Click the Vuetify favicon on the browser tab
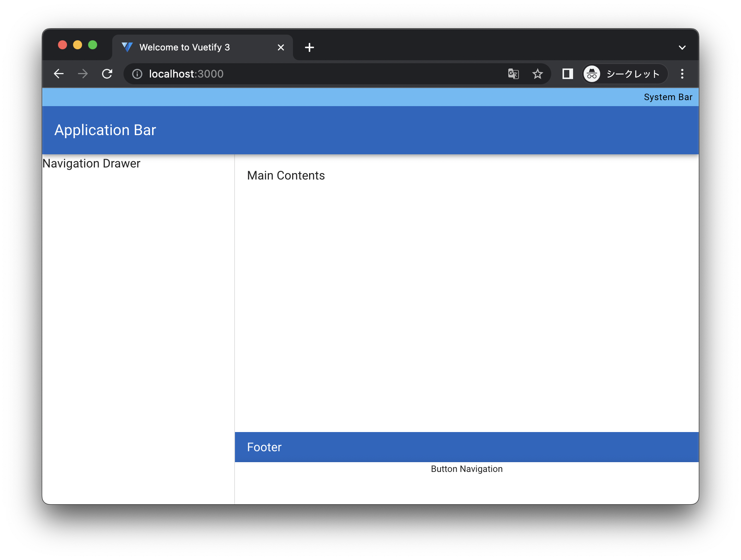Screen dimensions: 741x560 point(127,47)
